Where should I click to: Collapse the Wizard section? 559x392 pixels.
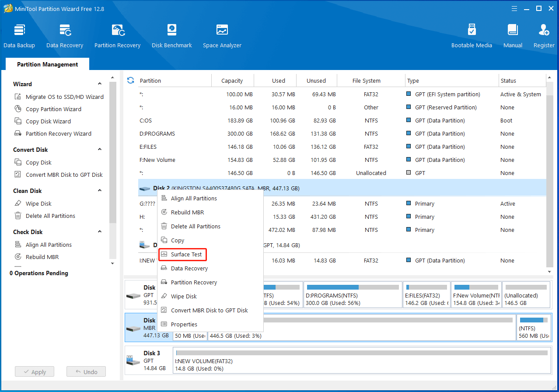point(100,84)
